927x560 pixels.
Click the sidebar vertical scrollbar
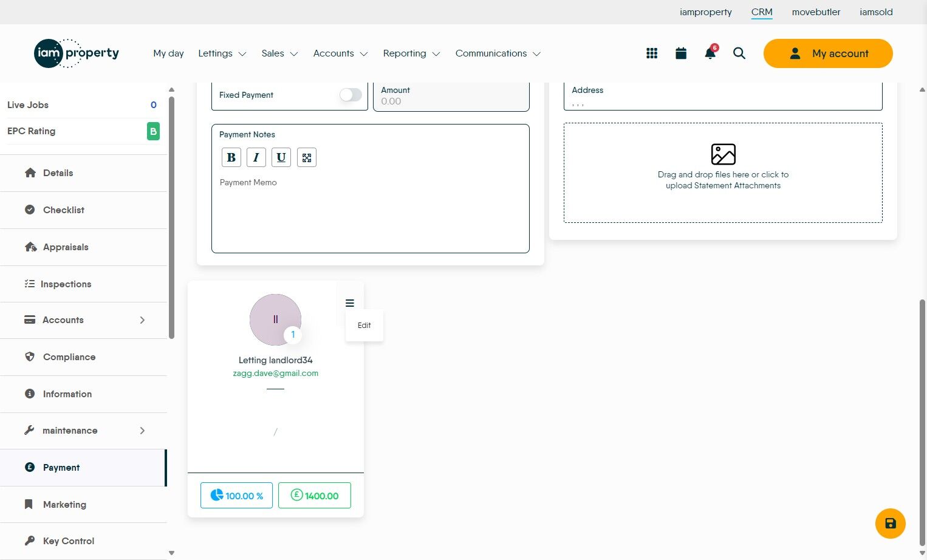pyautogui.click(x=171, y=217)
